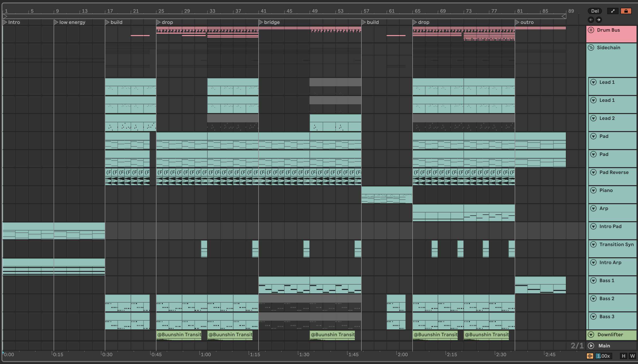Fold the Bass 3 track arrow

pyautogui.click(x=593, y=316)
